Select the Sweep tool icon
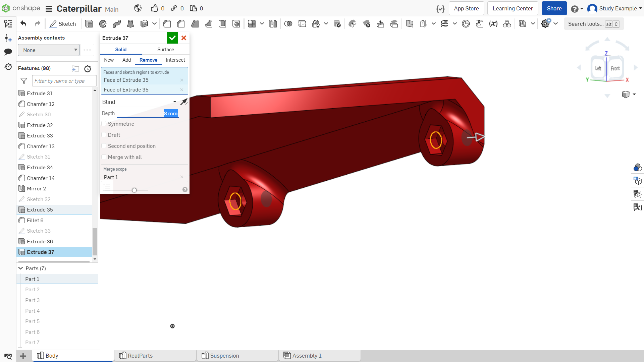644x362 pixels. coord(117,24)
